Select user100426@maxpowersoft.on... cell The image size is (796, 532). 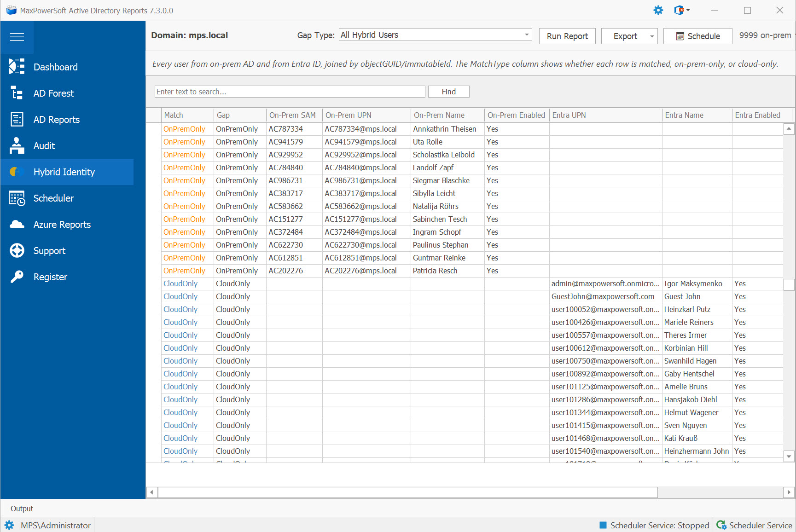(x=606, y=322)
